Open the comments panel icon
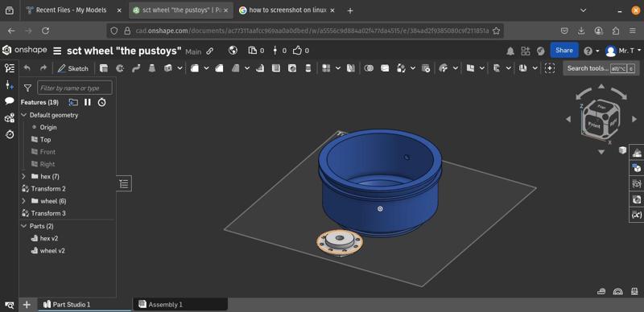 click(x=10, y=101)
